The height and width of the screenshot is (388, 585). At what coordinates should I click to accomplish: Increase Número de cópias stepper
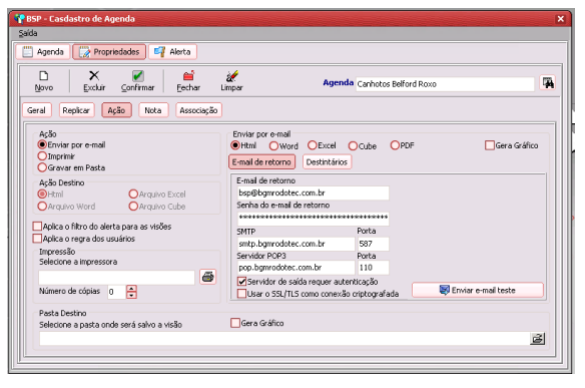pyautogui.click(x=131, y=288)
